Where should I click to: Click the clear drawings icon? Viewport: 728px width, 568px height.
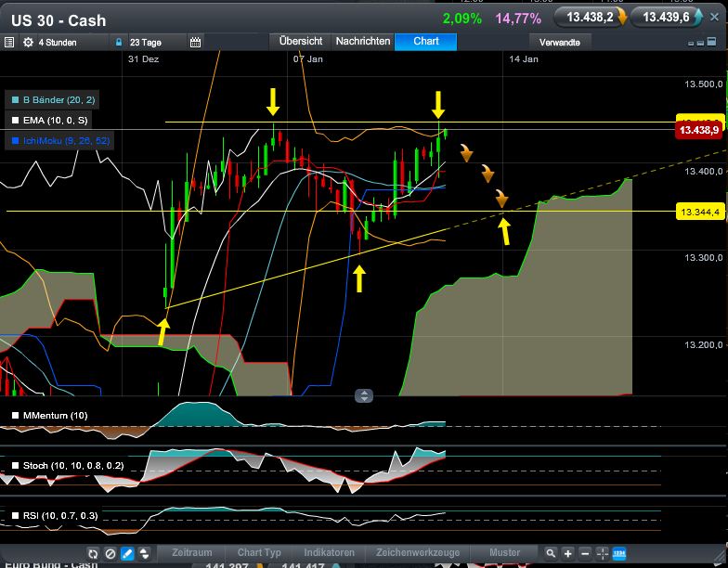(110, 553)
